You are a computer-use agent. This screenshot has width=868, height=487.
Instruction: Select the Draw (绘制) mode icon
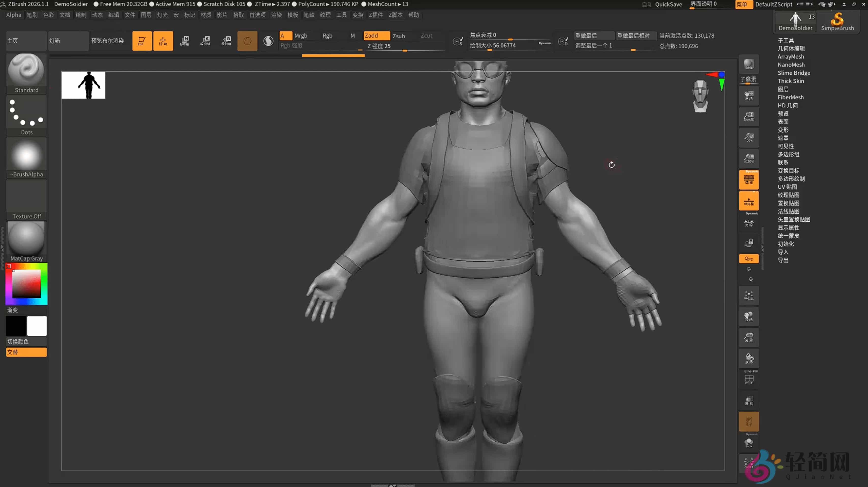163,41
